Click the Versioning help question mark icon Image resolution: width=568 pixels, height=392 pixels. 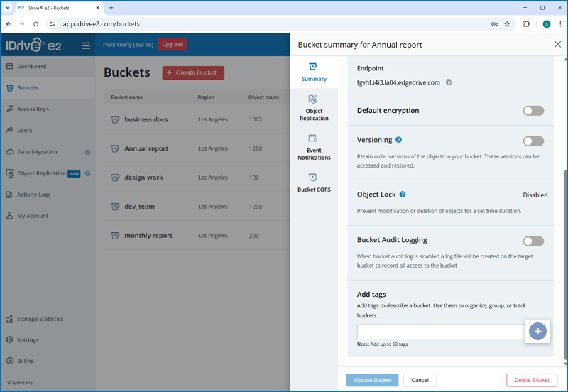coord(398,140)
